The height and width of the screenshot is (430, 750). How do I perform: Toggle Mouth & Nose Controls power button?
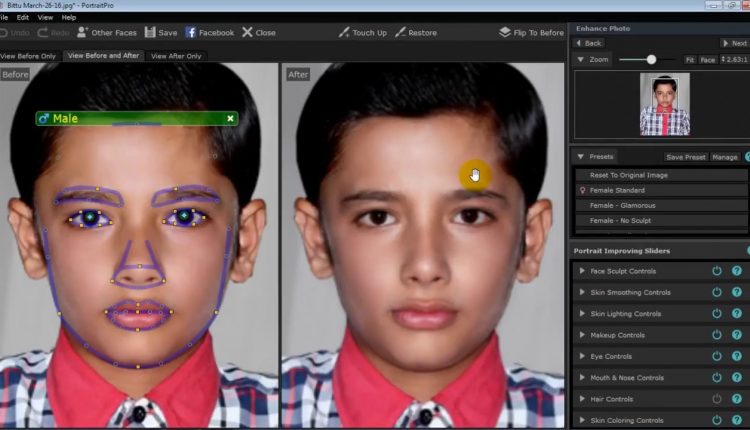[717, 377]
